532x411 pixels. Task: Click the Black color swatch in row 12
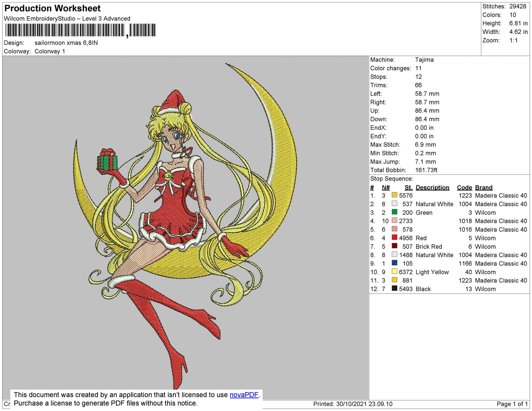(x=395, y=288)
